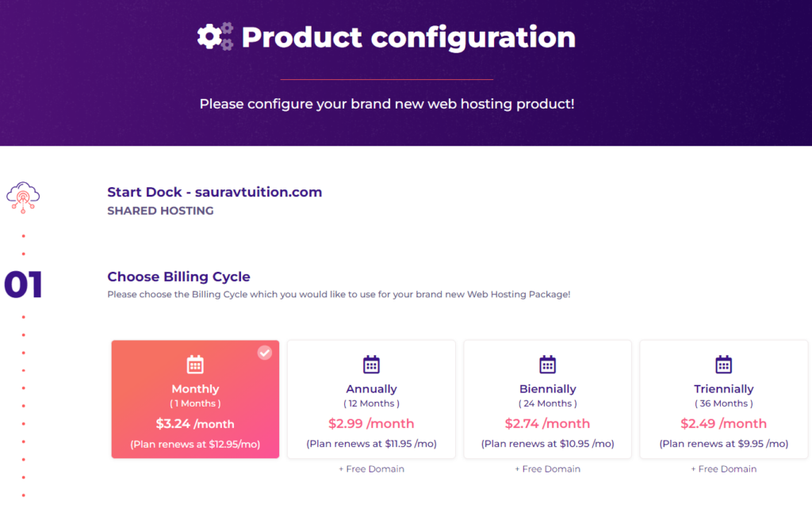Click + Free Domain under the Triennially plan

coord(723,468)
